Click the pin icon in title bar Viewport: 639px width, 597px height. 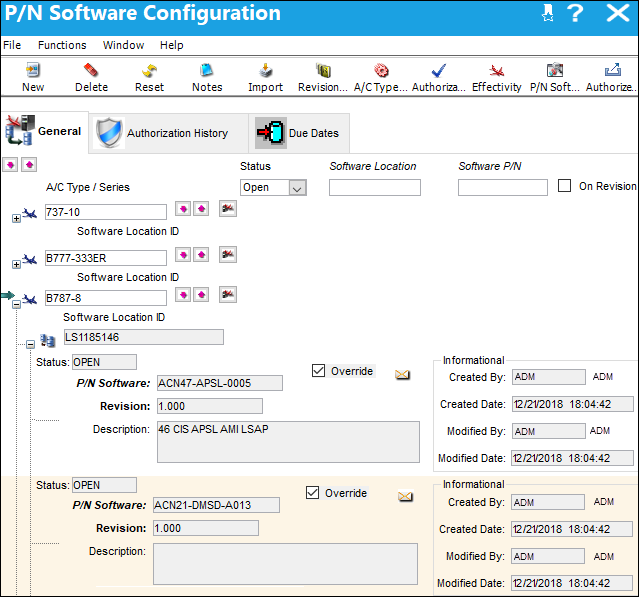tap(548, 13)
